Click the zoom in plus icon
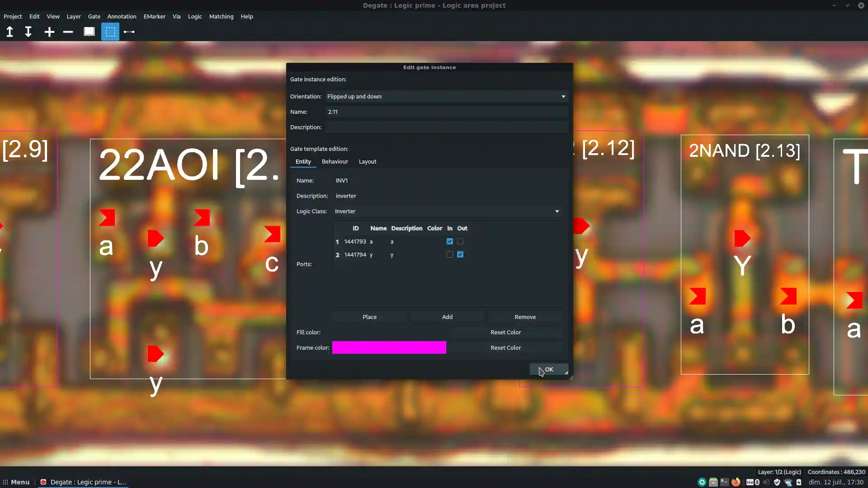Screen dimensions: 868x488 pyautogui.click(x=49, y=32)
